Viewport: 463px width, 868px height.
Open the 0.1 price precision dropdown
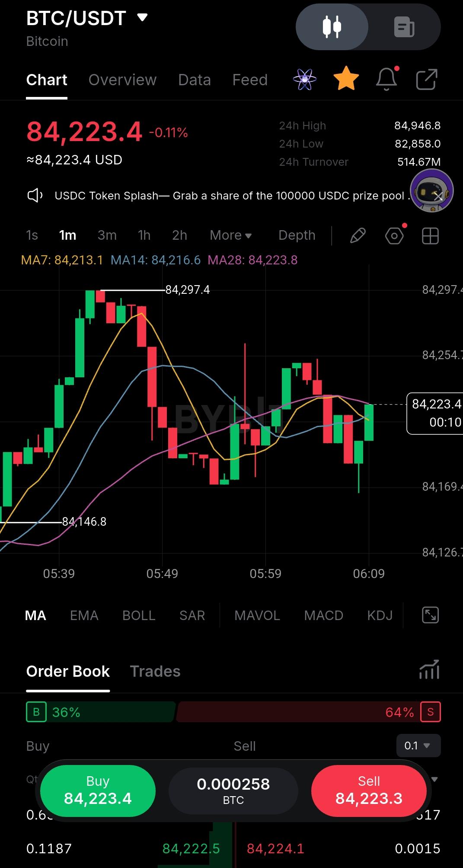[418, 745]
